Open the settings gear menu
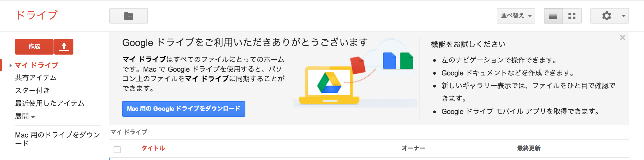This screenshot has height=160, width=644. 609,16
